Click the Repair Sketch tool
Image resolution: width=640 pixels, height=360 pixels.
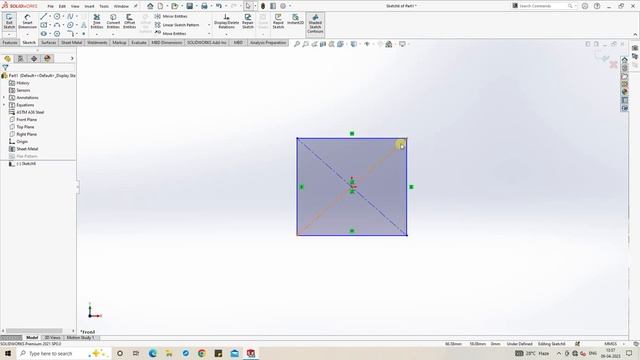[248, 21]
